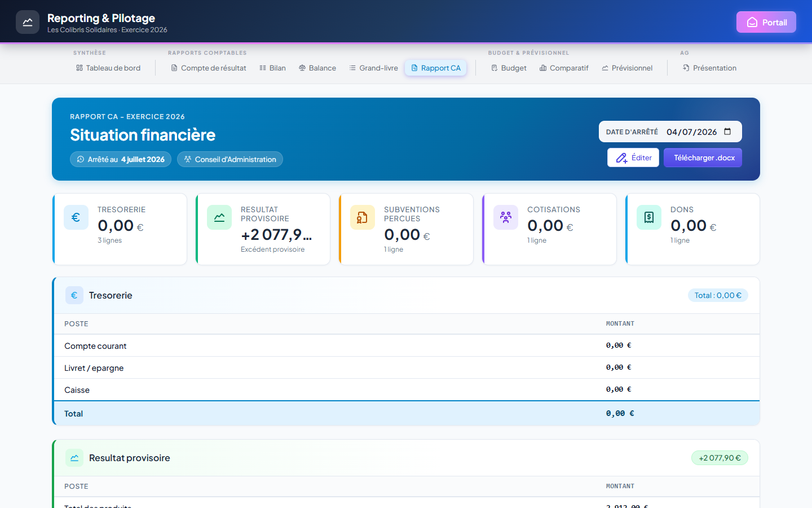The image size is (812, 508).
Task: Click the Conseil d'Administration badge
Action: (230, 159)
